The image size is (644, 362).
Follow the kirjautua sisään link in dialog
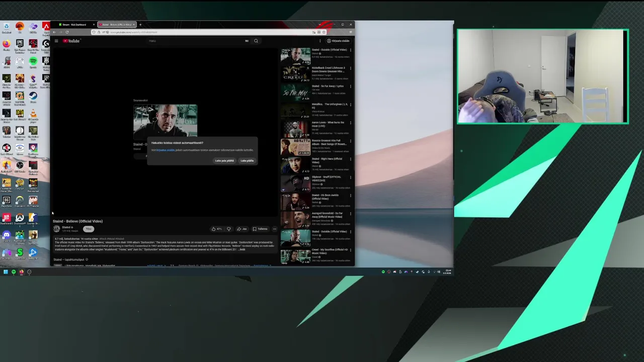pos(166,150)
